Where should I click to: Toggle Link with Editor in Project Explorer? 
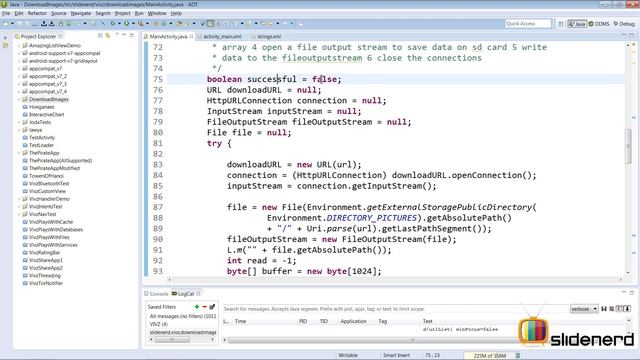108,36
